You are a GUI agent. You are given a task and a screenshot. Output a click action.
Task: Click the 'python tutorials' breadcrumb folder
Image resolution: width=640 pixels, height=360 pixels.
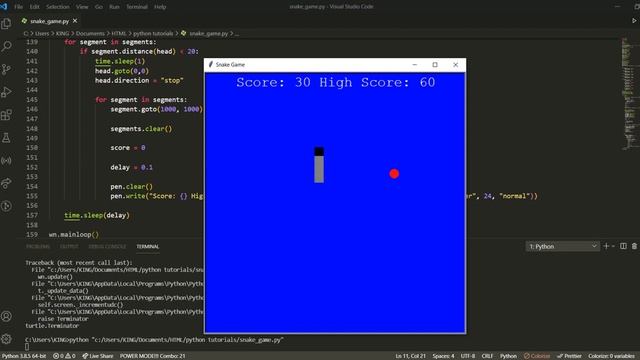coord(153,33)
